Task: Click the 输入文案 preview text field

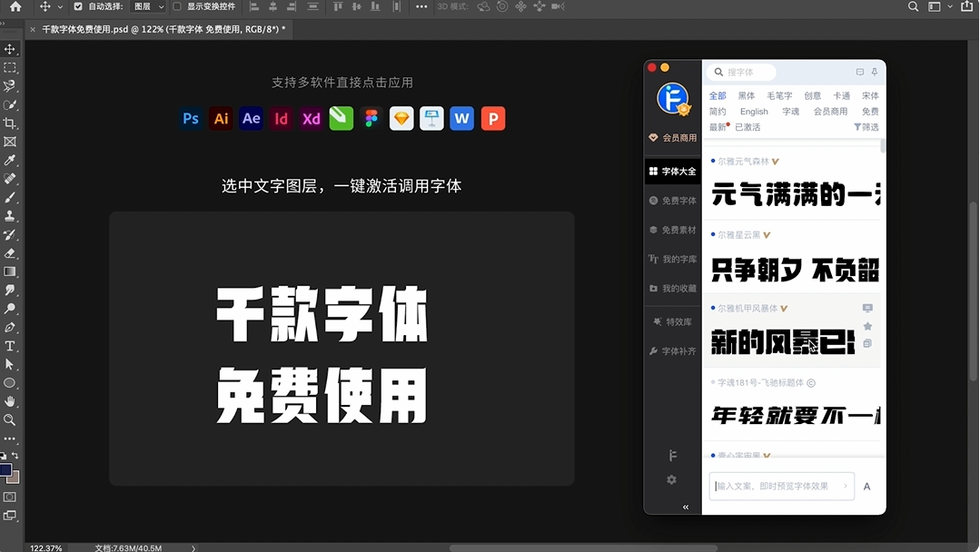Action: point(781,486)
